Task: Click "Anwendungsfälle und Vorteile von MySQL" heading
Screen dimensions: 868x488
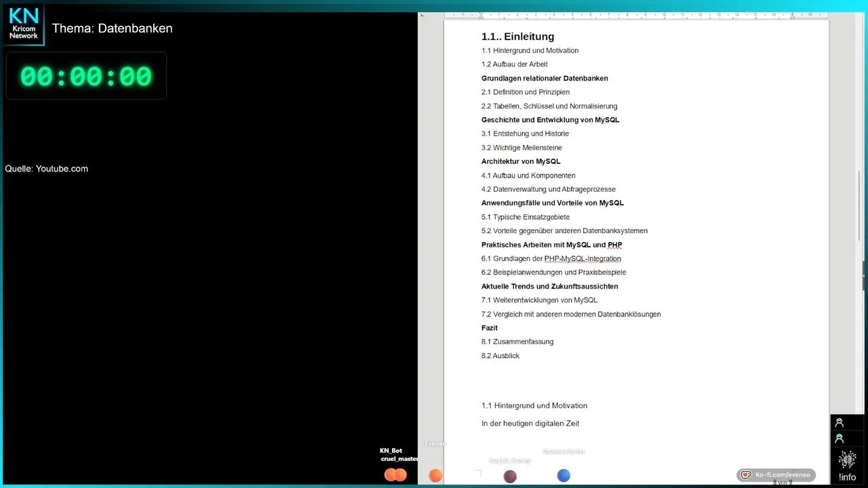Action: 553,203
